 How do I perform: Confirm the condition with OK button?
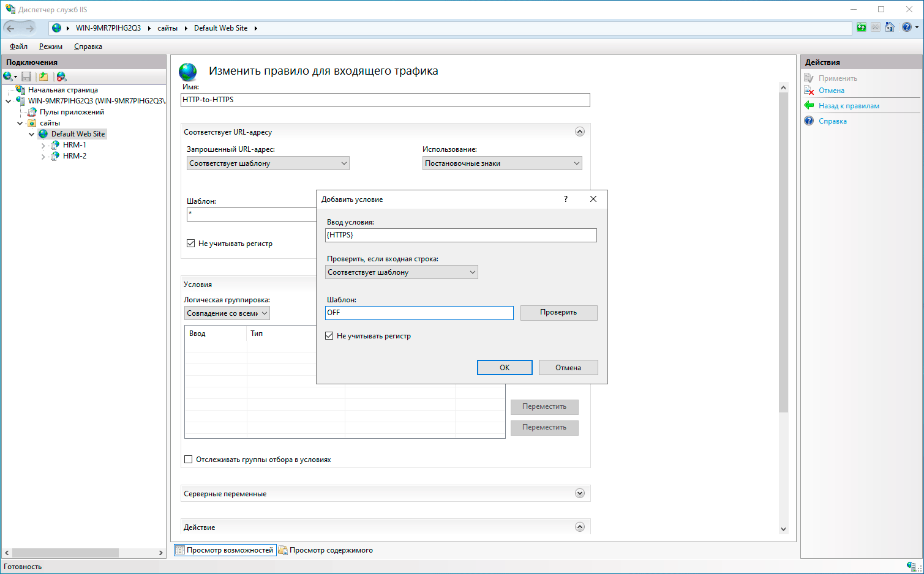504,368
